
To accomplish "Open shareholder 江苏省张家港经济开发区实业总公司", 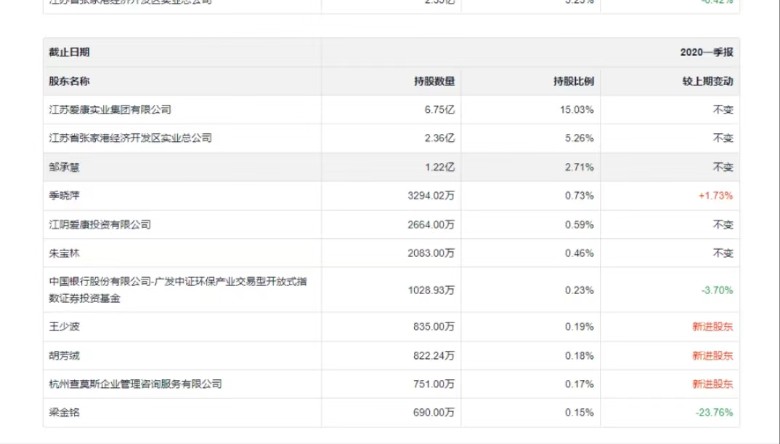I will pyautogui.click(x=131, y=138).
